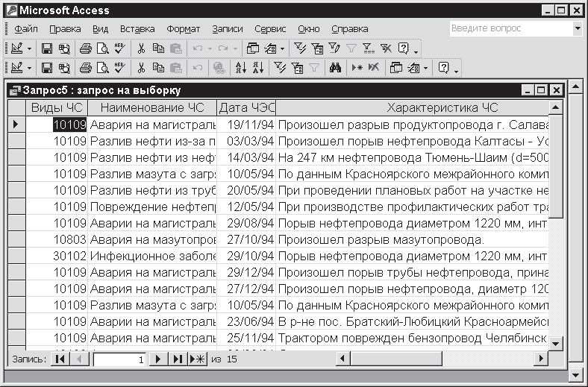
Task: Click the record number input field
Action: coord(119,359)
